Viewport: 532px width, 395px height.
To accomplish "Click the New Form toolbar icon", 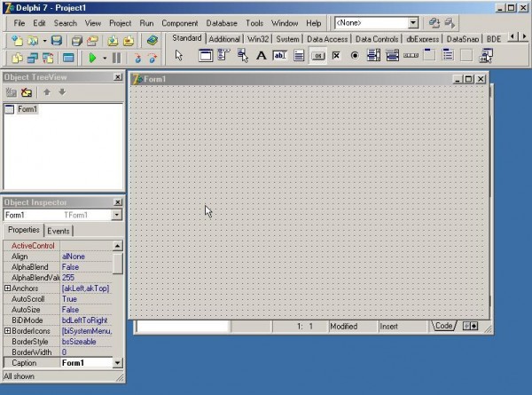I will (68, 59).
